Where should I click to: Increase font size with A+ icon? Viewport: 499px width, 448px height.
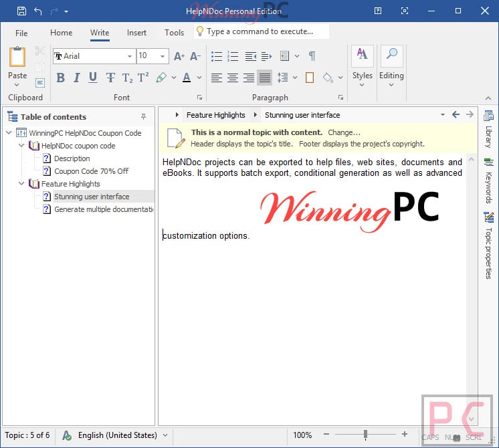179,56
